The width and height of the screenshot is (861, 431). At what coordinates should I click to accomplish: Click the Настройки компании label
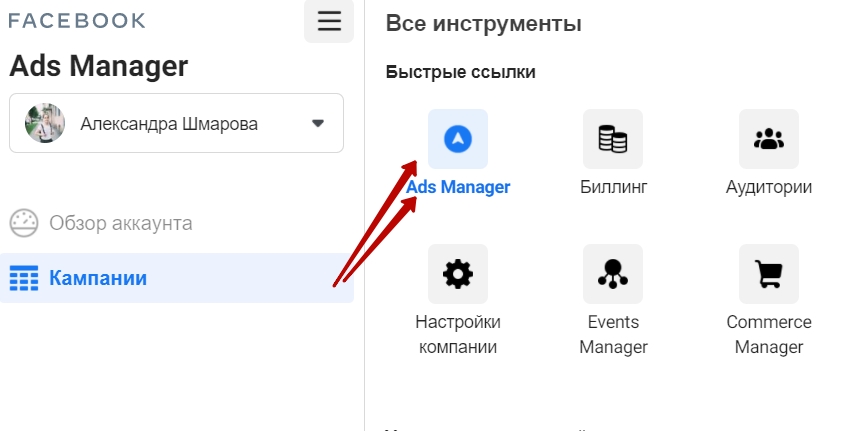click(458, 334)
